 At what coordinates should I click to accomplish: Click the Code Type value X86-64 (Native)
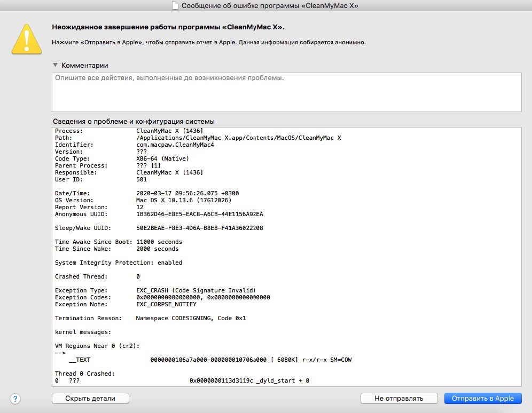click(162, 158)
